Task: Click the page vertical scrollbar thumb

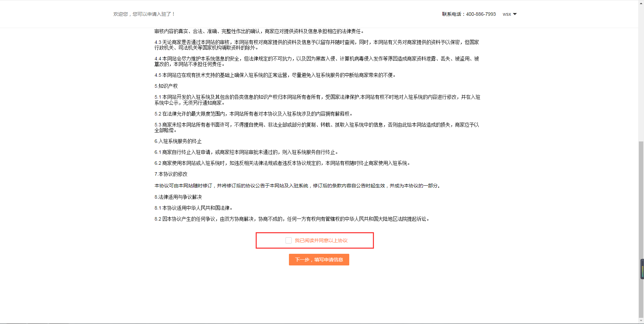Action: [641, 229]
